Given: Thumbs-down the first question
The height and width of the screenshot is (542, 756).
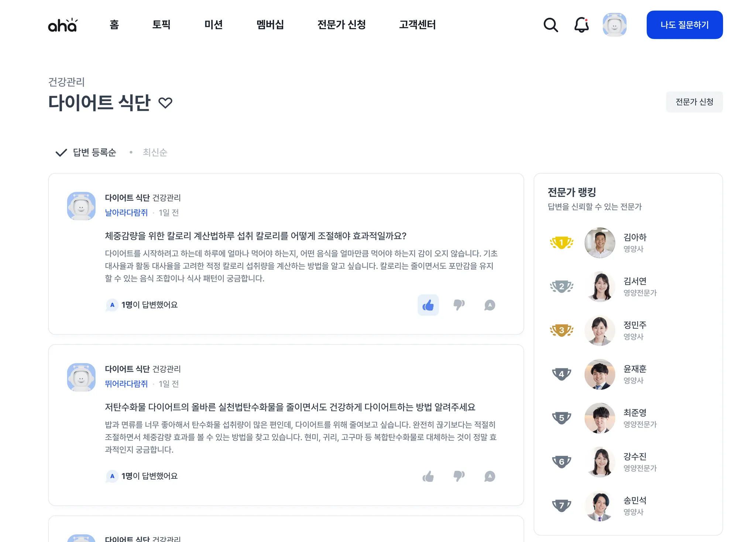Looking at the screenshot, I should [x=459, y=305].
